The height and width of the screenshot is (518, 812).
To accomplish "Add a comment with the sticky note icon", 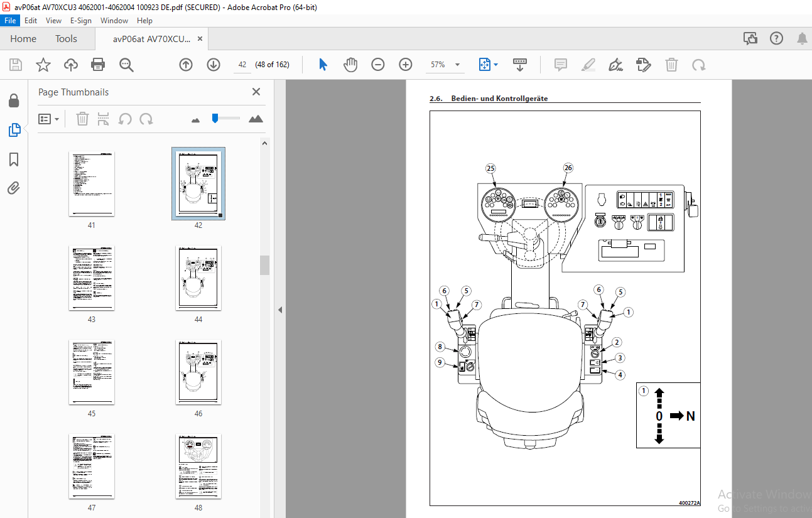I will click(561, 65).
